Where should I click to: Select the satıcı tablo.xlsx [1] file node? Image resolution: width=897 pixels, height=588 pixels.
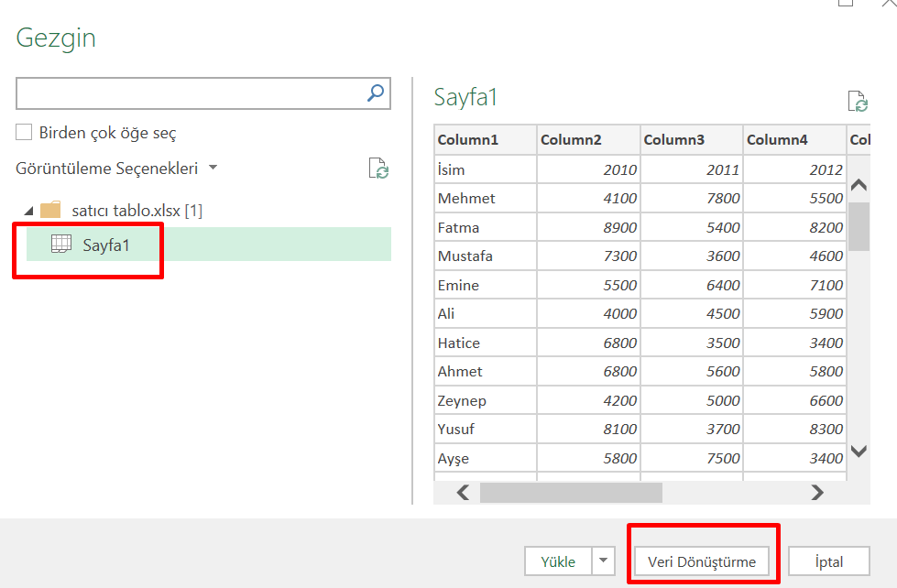pyautogui.click(x=137, y=211)
